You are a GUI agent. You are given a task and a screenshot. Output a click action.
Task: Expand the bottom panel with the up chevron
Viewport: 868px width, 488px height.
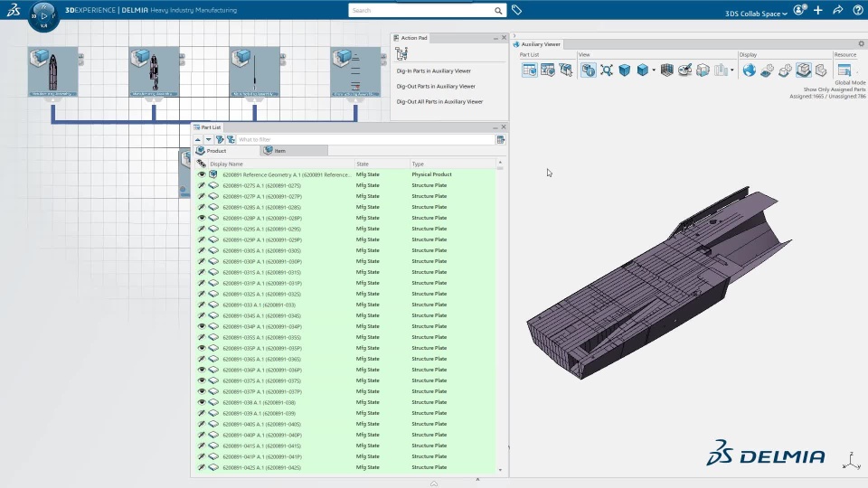click(x=434, y=483)
